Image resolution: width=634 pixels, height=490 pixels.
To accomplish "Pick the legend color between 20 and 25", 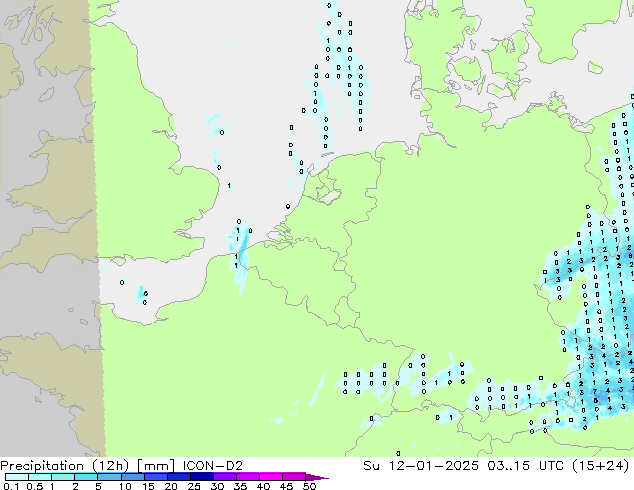I will pos(179,477).
